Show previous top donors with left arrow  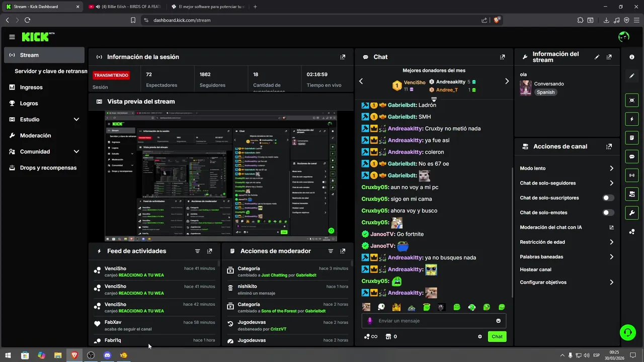[x=361, y=81]
